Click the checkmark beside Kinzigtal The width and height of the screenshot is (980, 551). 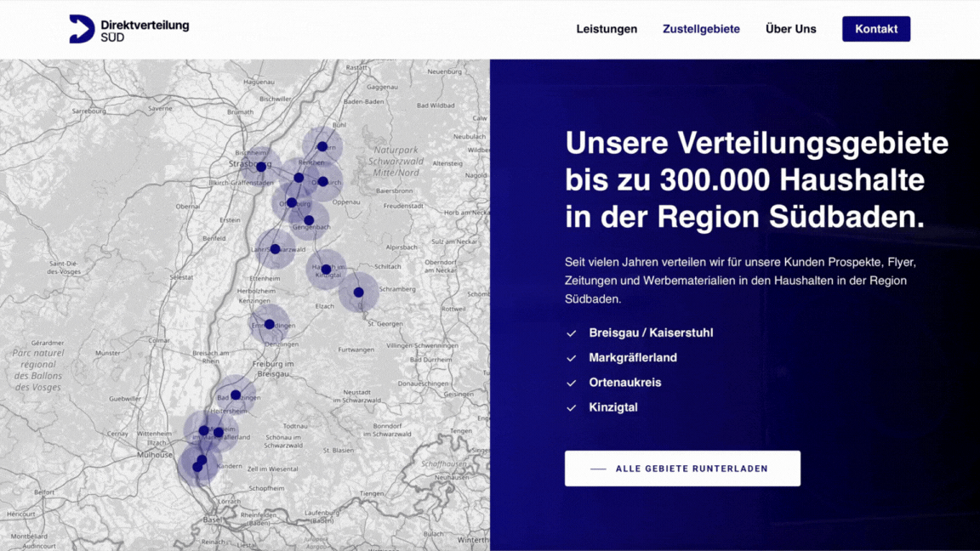point(572,408)
